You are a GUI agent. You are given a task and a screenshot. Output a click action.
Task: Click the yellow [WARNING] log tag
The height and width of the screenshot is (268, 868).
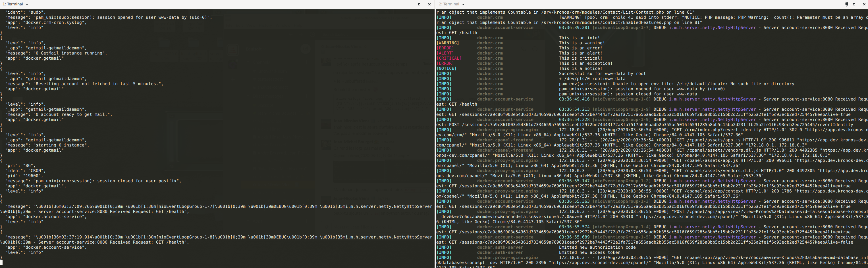pos(448,43)
